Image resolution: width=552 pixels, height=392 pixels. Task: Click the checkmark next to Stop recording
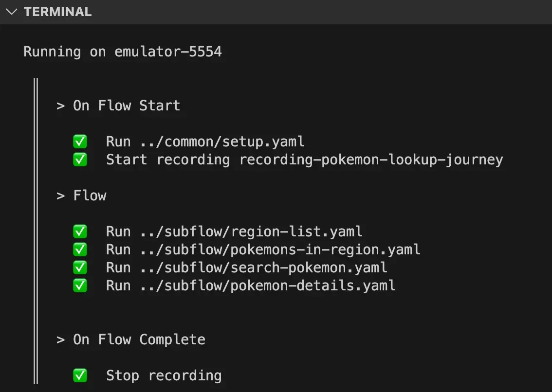(80, 375)
